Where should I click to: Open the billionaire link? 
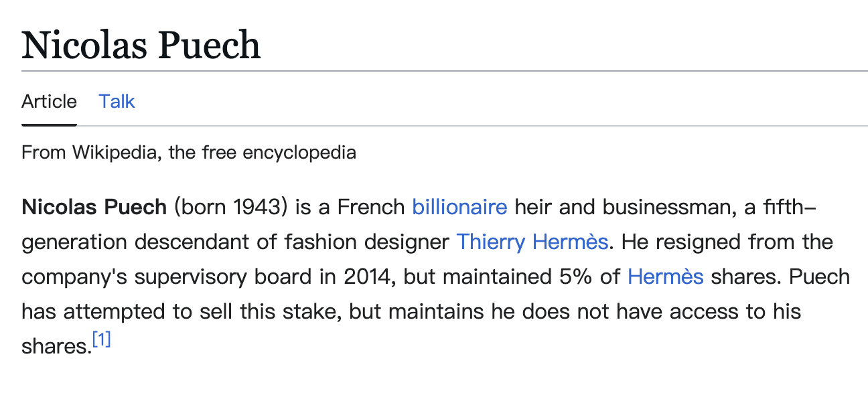459,207
